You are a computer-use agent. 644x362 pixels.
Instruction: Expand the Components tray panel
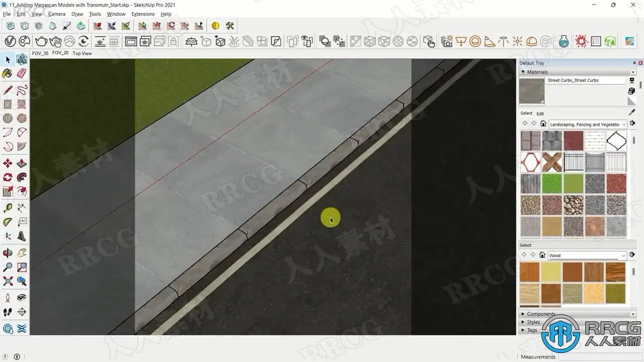coord(541,314)
